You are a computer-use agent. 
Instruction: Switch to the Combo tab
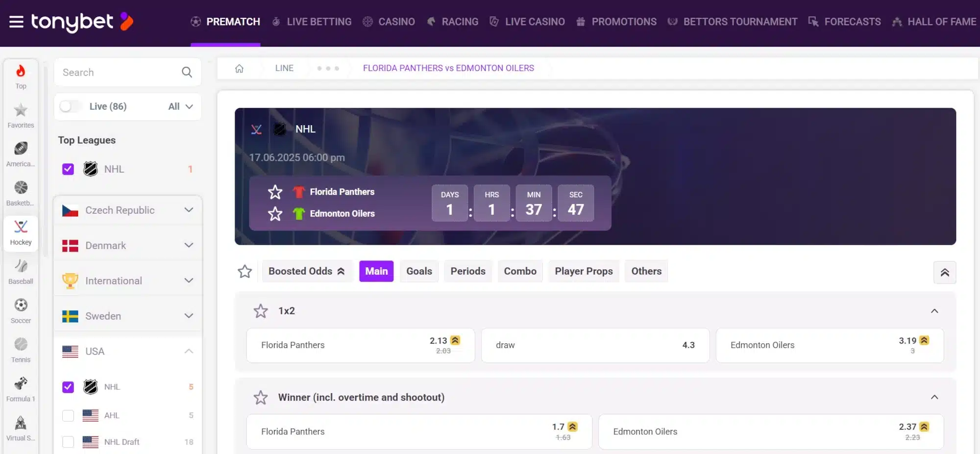[520, 272]
